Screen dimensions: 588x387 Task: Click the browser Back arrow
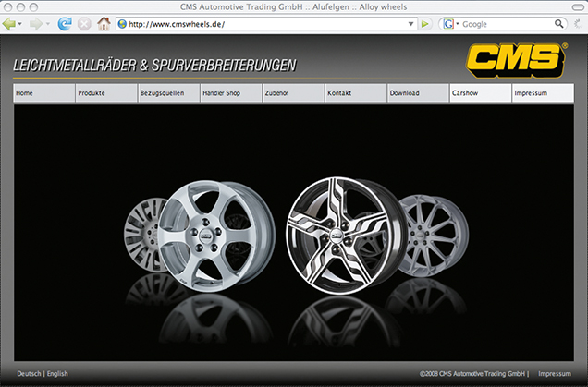[11, 24]
